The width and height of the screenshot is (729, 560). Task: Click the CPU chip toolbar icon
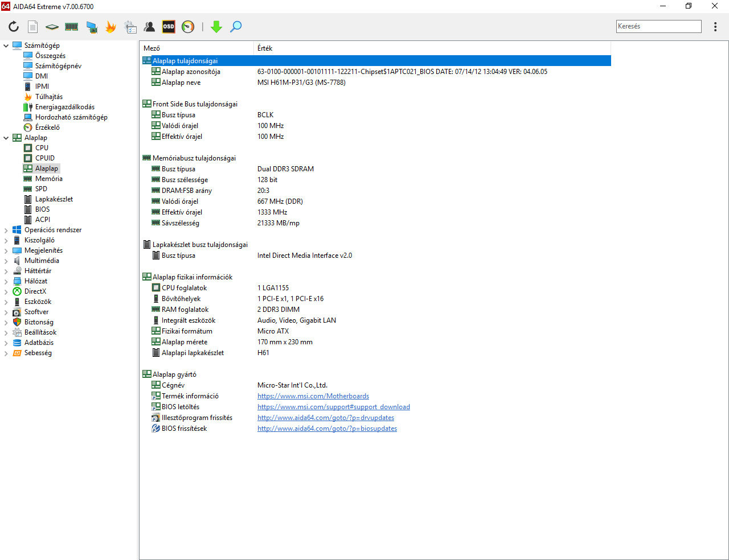[x=52, y=26]
